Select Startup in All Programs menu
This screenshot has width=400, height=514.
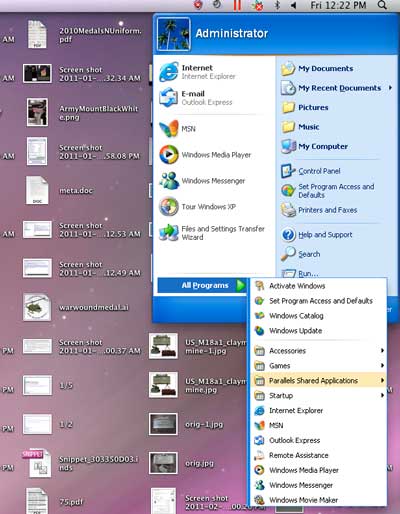pos(319,395)
